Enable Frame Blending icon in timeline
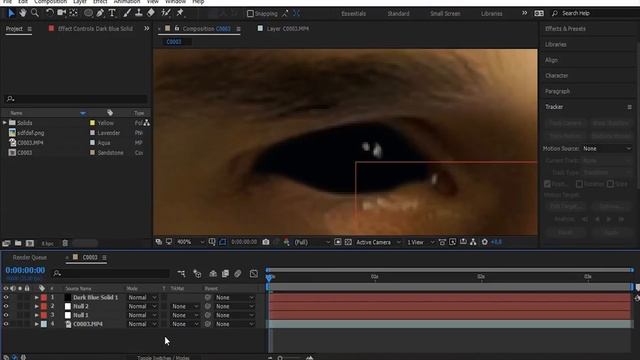Viewport: 640px width, 360px height. [x=225, y=273]
